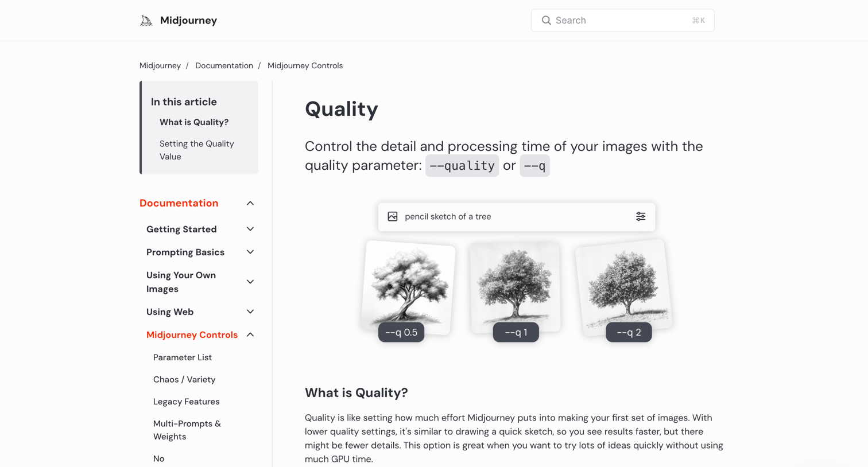
Task: Click the Midjourney sailboat logo icon
Action: pos(146,21)
